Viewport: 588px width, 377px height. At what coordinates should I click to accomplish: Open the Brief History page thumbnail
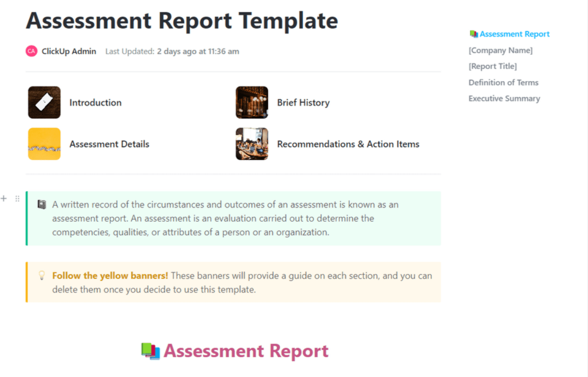coord(252,103)
